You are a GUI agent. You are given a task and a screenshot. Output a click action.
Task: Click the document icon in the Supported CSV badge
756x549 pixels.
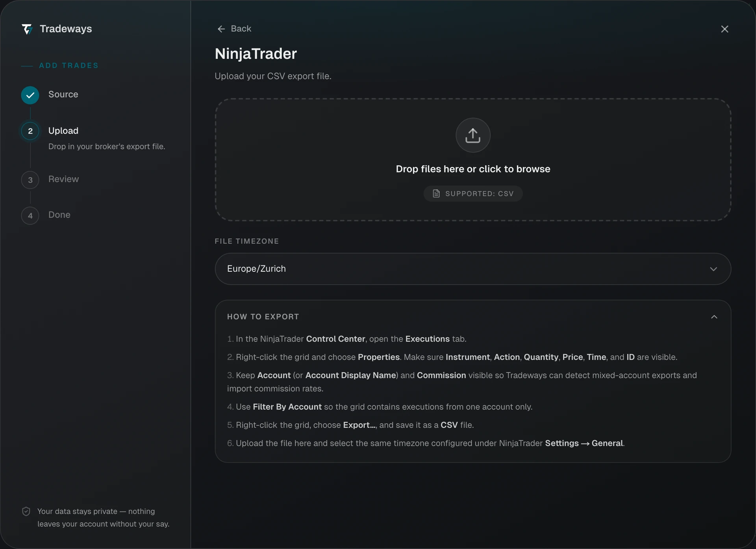pos(436,193)
